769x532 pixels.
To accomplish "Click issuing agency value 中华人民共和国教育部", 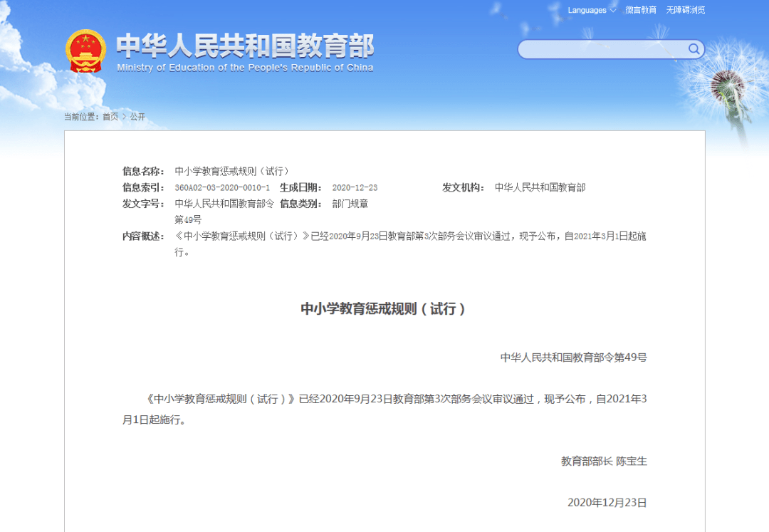I will click(x=540, y=188).
